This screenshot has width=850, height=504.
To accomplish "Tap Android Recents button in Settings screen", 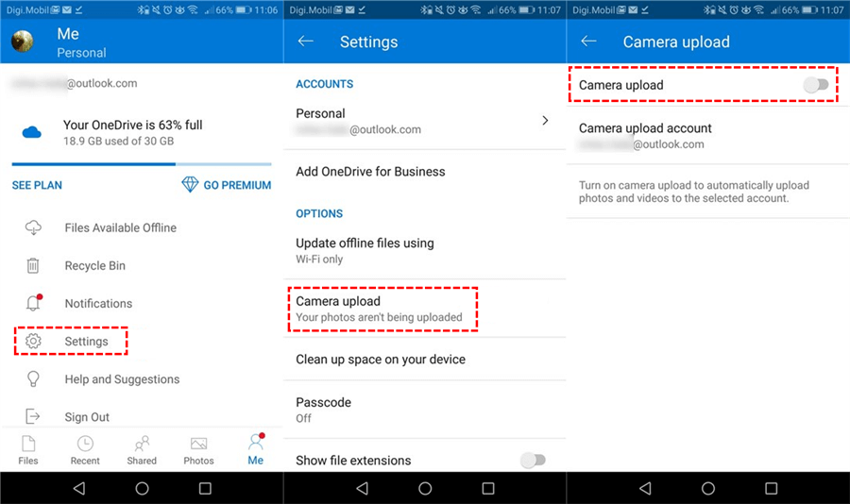I will click(x=488, y=488).
